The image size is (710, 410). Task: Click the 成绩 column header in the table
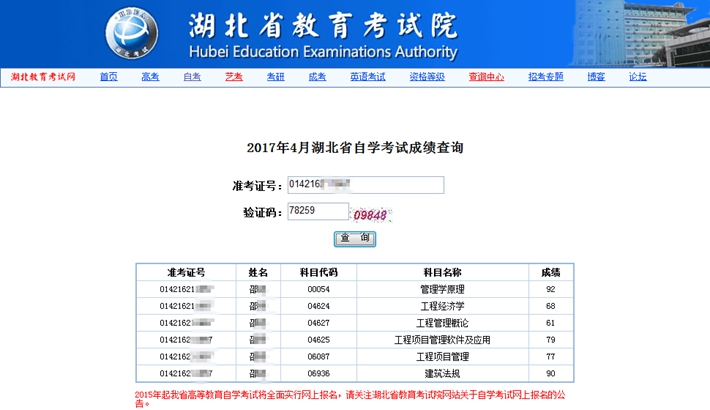pyautogui.click(x=551, y=272)
